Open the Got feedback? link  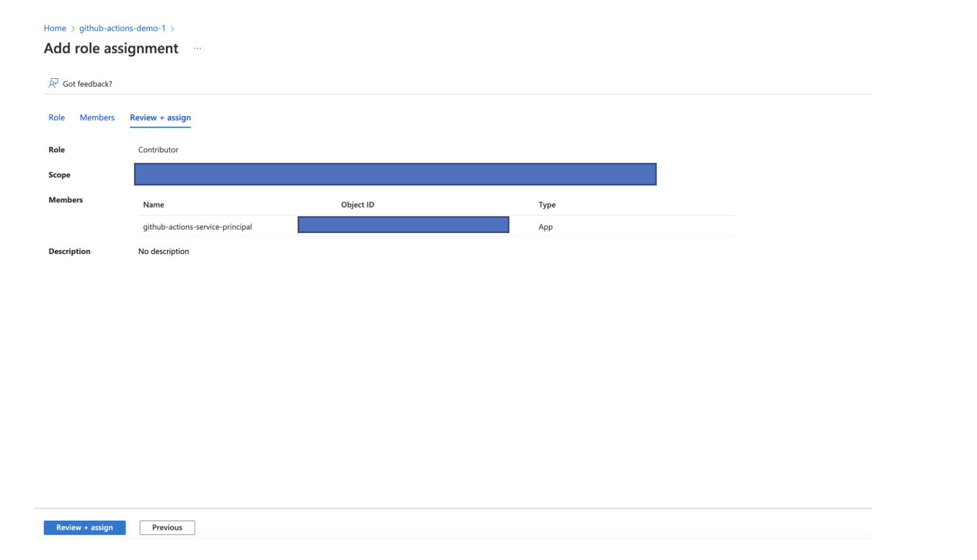(87, 84)
